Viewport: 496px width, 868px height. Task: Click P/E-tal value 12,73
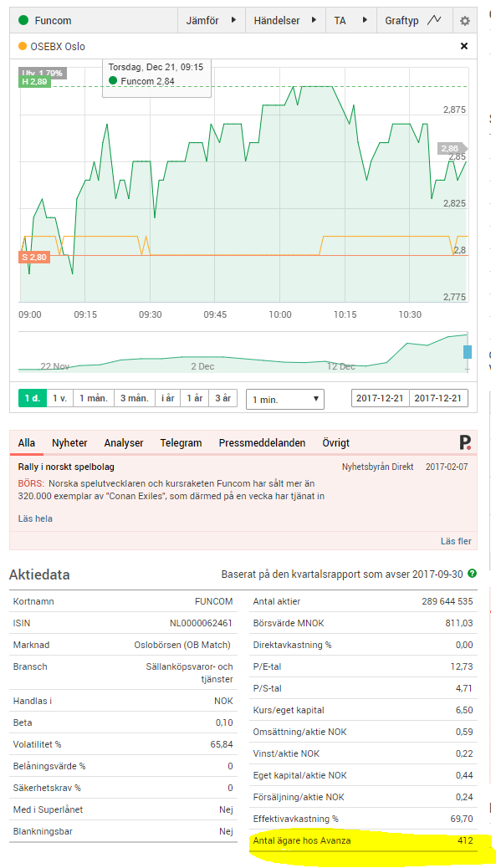point(463,667)
